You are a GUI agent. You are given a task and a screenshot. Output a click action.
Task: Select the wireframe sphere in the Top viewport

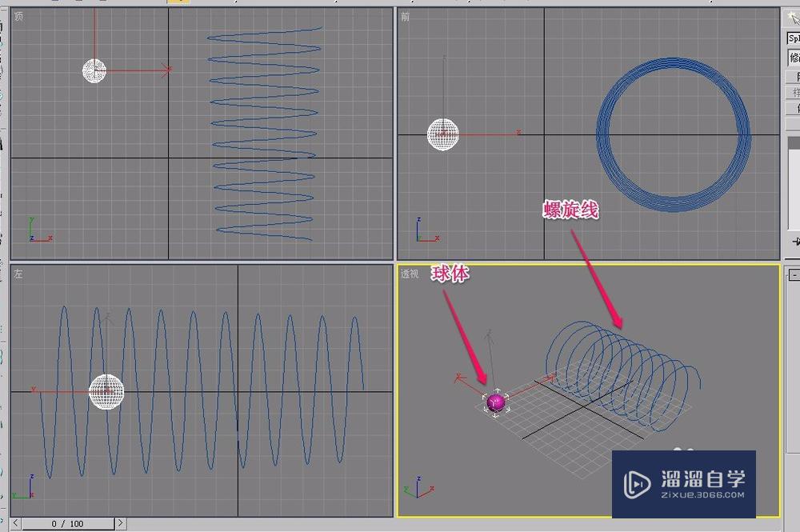[94, 71]
